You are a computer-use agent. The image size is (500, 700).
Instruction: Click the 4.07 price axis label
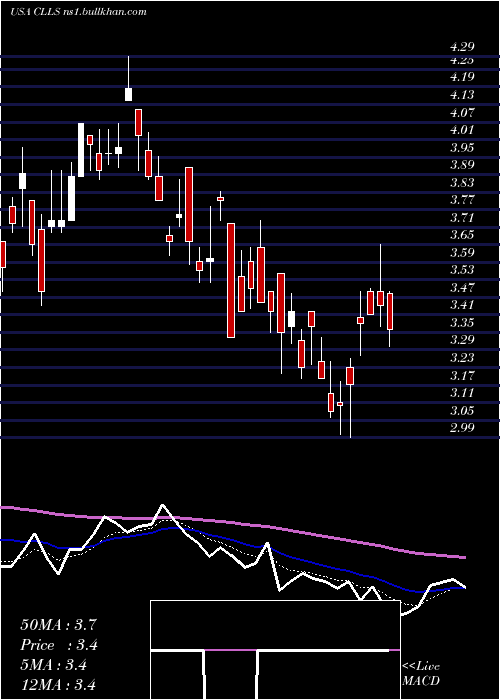(462, 112)
